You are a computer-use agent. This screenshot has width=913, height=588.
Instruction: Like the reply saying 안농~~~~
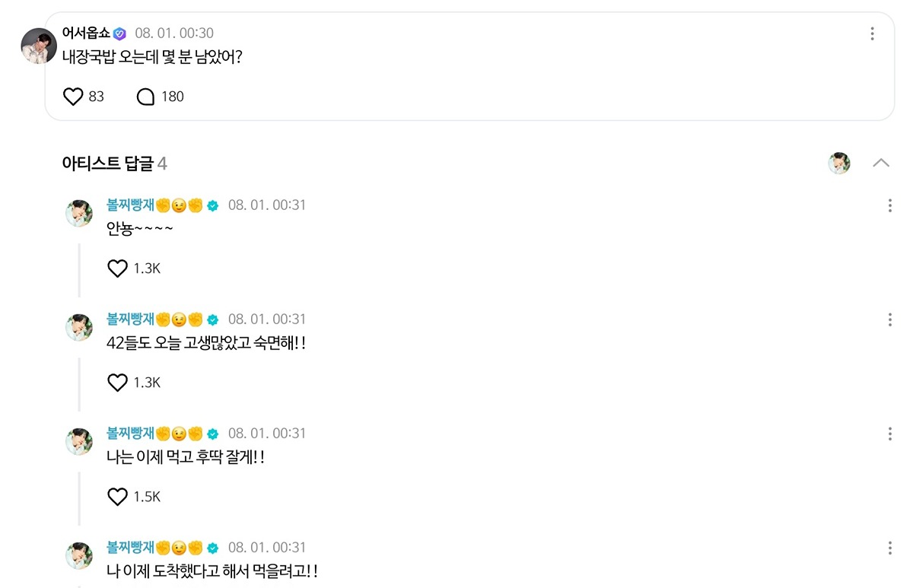click(x=117, y=269)
